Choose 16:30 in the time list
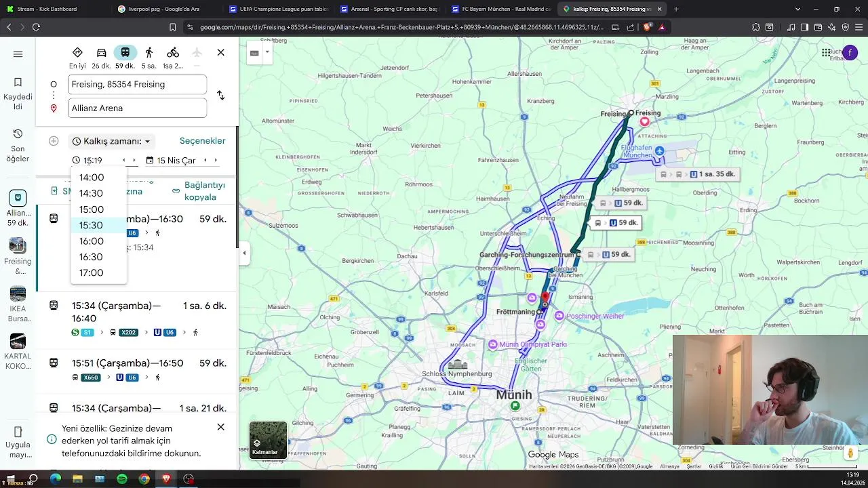868x488 pixels. click(98, 257)
